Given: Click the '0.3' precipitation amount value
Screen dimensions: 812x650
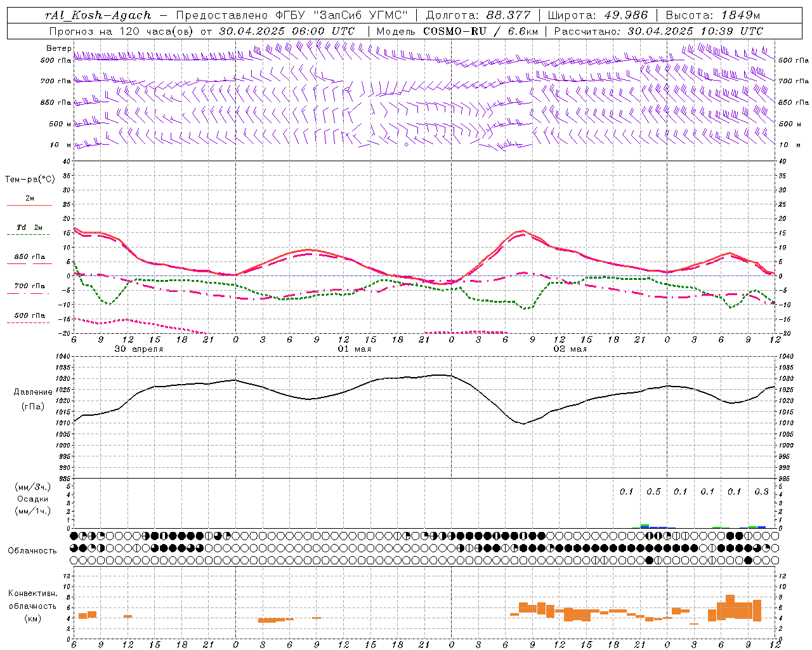Looking at the screenshot, I should [x=761, y=492].
